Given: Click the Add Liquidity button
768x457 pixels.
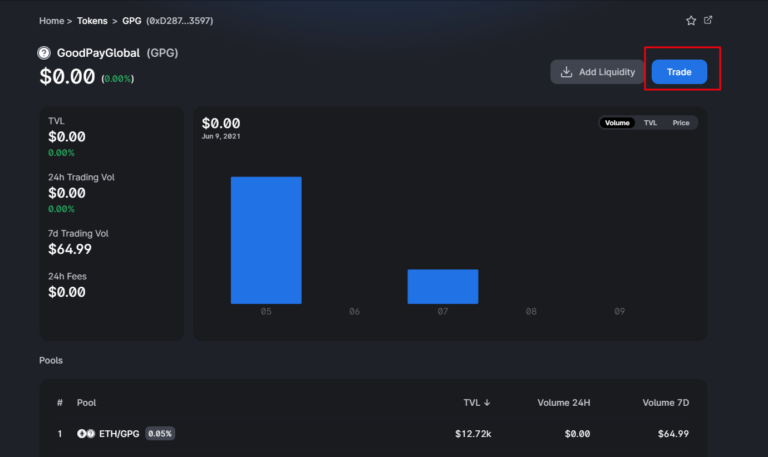Looking at the screenshot, I should click(x=597, y=72).
